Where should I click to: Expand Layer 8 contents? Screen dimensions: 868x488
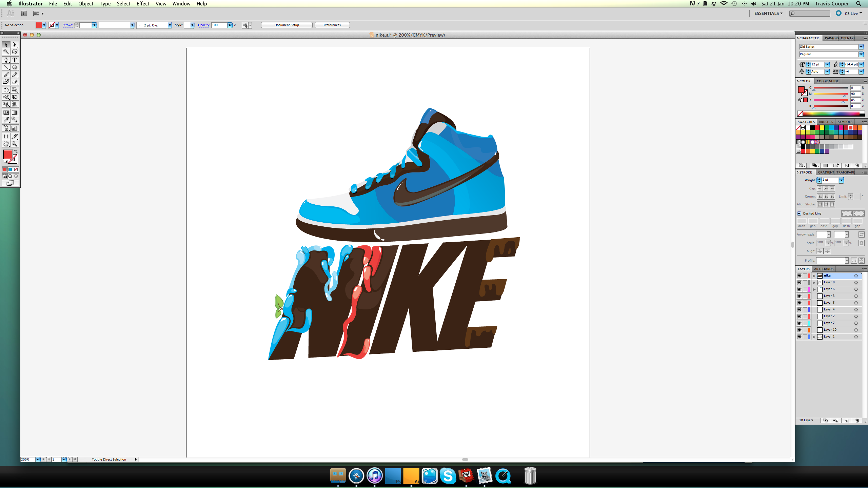pos(814,283)
